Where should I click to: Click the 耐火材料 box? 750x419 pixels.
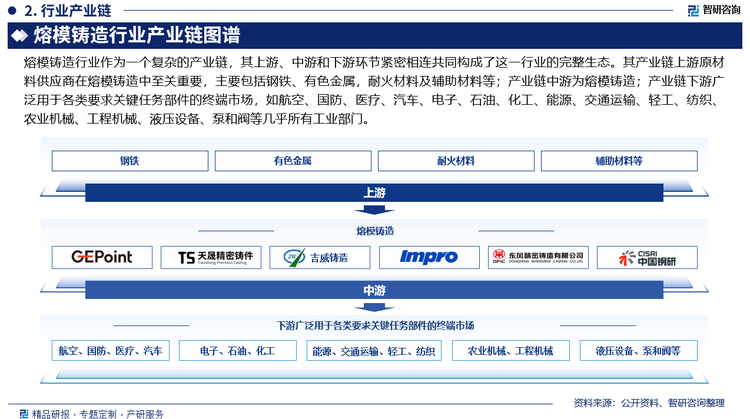point(456,161)
